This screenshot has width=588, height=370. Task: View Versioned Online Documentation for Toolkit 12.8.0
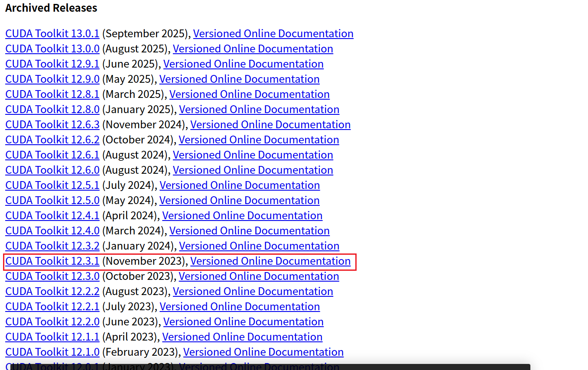pyautogui.click(x=259, y=109)
